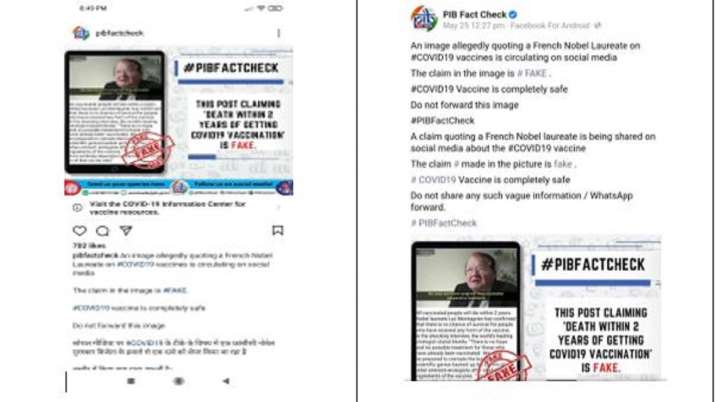Save the post with the bookmark icon

278,230
